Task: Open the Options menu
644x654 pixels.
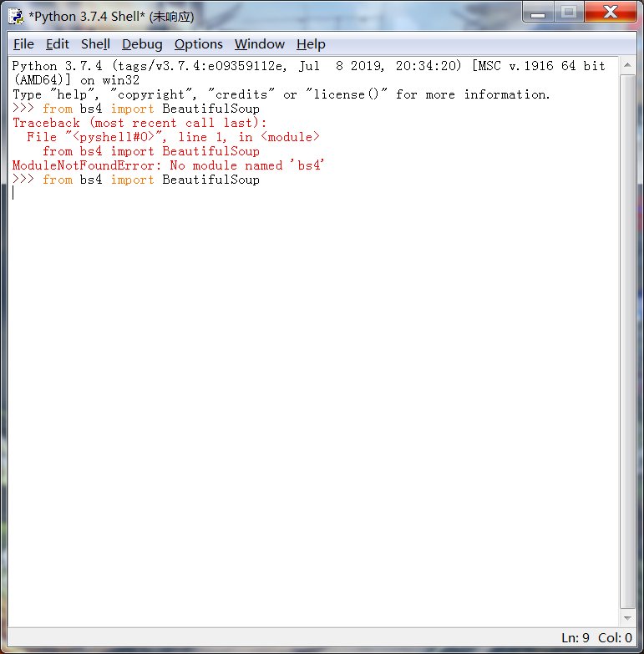Action: [x=198, y=44]
